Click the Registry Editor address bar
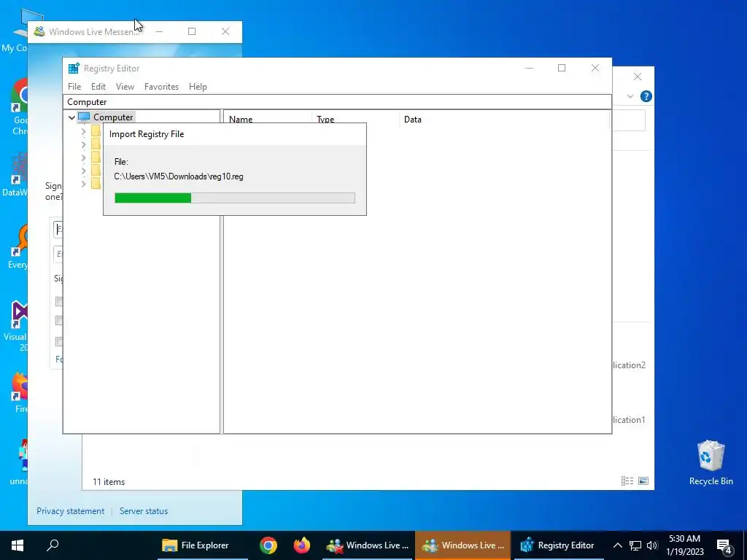The image size is (747, 560). point(337,102)
